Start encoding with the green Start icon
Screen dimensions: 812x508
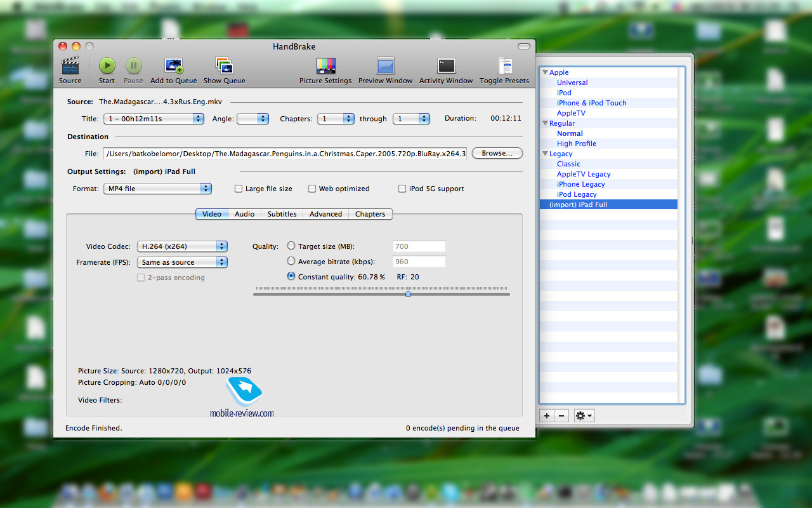[x=107, y=65]
